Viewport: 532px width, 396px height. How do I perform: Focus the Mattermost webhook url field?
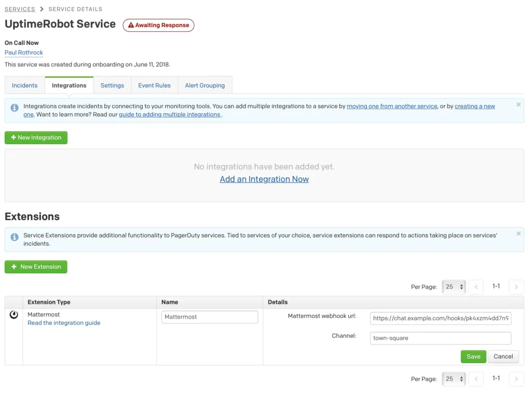click(x=441, y=318)
